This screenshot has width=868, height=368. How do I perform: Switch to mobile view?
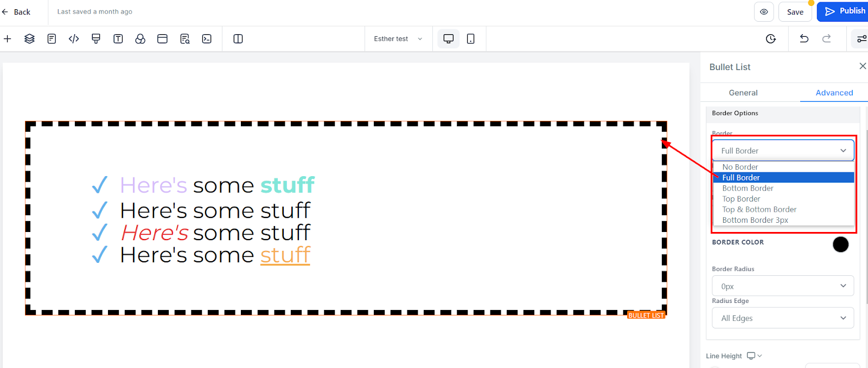471,38
